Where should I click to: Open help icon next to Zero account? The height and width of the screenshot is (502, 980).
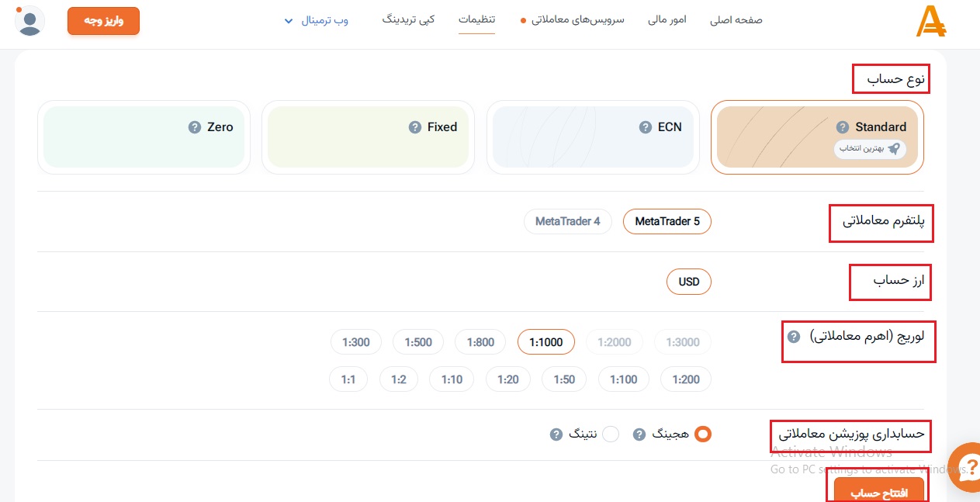195,127
